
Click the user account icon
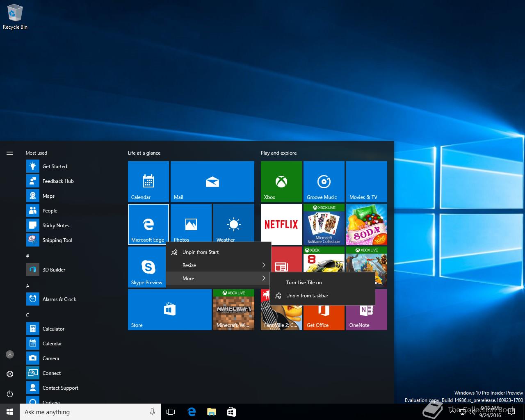(x=10, y=354)
